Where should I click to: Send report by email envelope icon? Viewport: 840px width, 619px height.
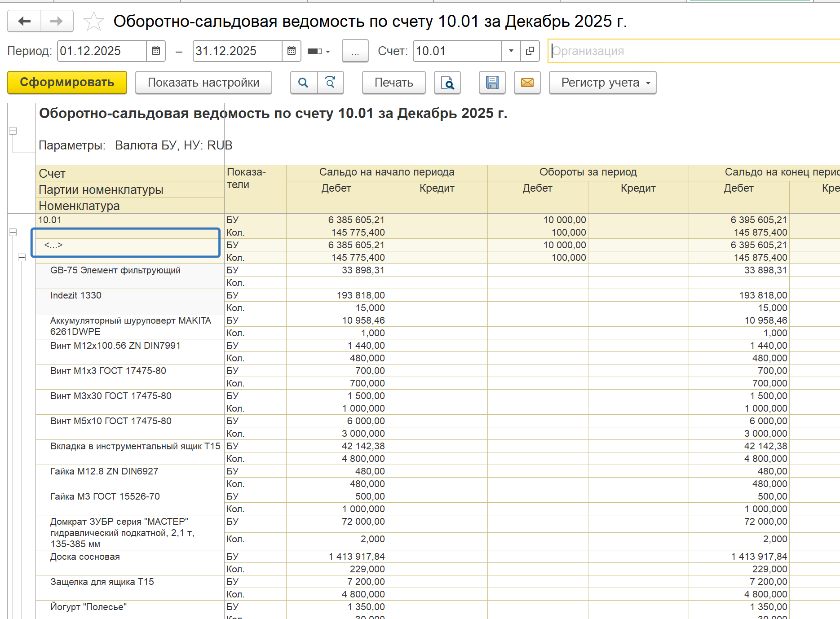tap(527, 82)
